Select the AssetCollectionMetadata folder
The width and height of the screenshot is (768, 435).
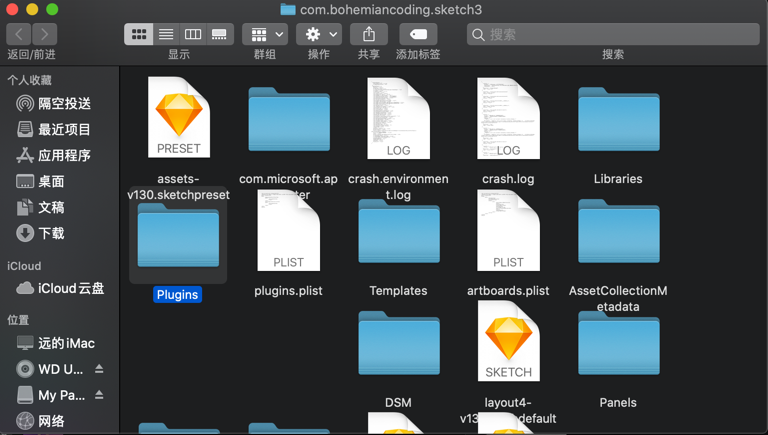[x=619, y=231]
